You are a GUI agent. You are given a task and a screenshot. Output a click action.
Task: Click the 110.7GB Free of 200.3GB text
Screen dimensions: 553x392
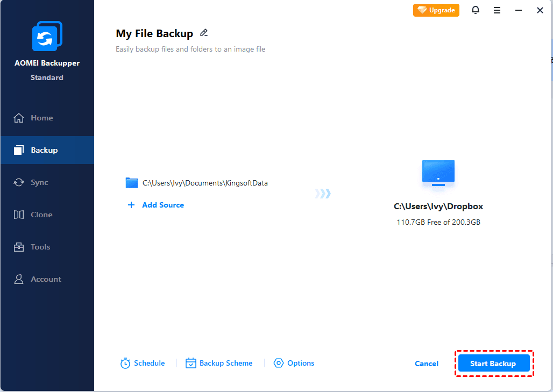tap(438, 222)
